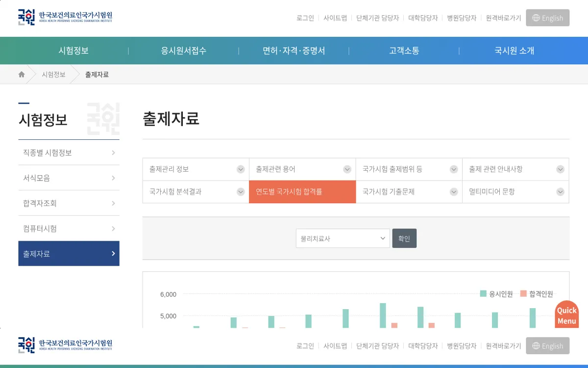
Task: Click the top 로그인 link
Action: 305,18
